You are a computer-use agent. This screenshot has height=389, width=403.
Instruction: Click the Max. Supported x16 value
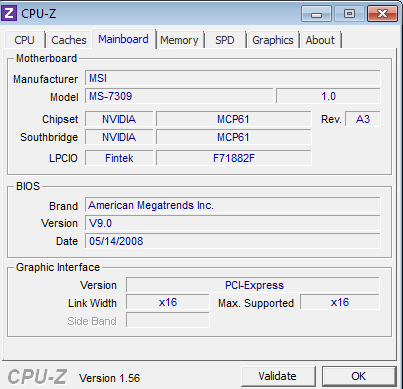(x=340, y=302)
